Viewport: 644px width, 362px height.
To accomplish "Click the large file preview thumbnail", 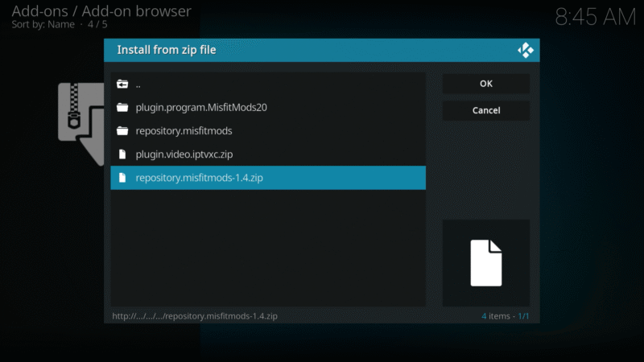I will (x=486, y=263).
